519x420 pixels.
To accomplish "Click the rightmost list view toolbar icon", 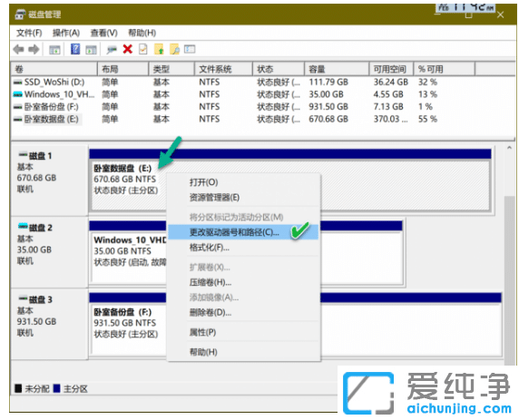I will click(190, 49).
